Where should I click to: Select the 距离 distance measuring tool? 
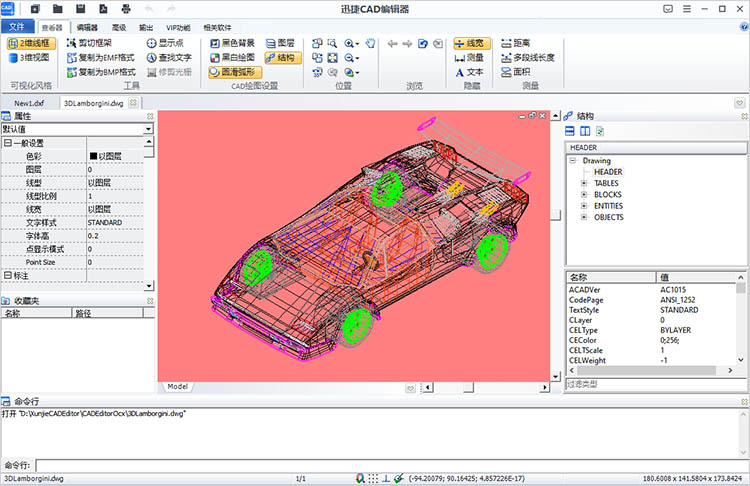click(516, 44)
